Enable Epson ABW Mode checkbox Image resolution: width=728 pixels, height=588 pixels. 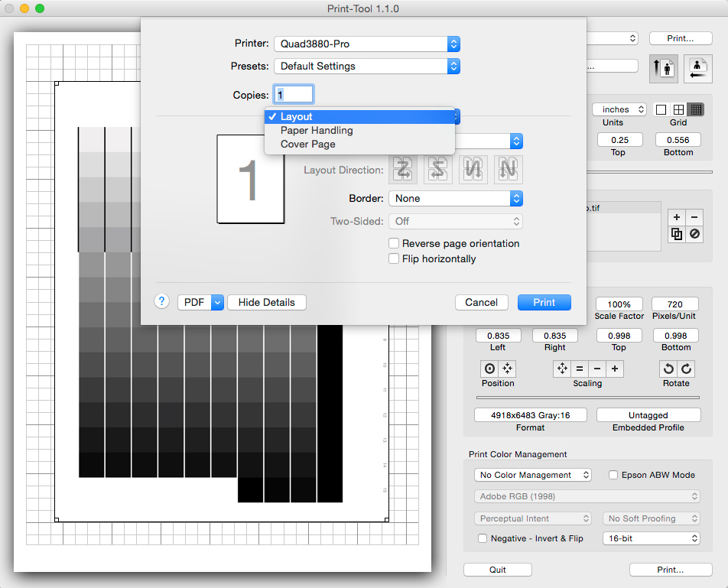[613, 475]
